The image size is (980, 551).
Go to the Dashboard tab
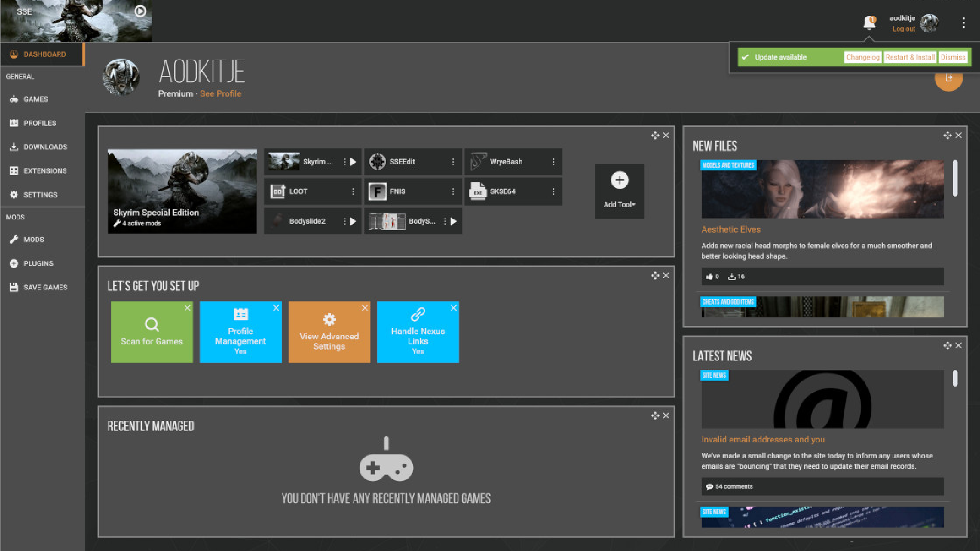pos(42,54)
